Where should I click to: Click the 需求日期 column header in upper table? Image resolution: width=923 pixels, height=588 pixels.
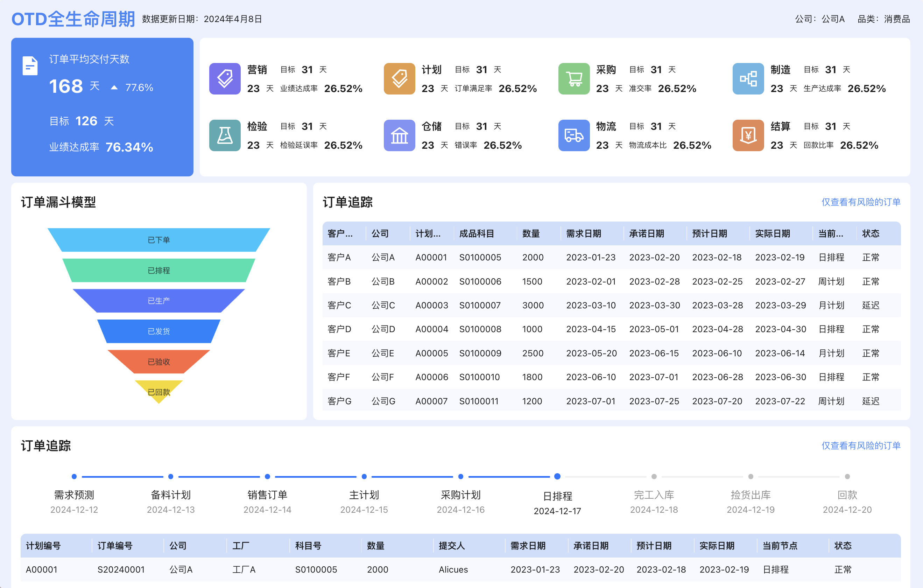tap(583, 233)
